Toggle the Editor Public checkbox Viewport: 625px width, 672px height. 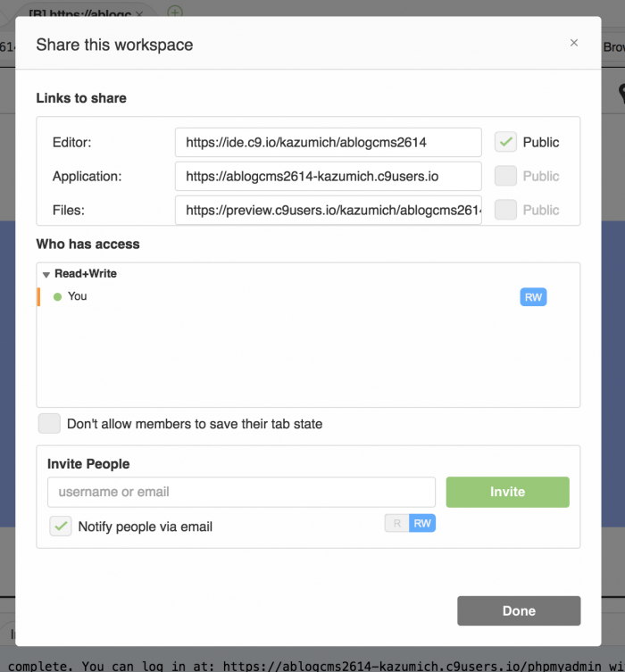point(505,142)
